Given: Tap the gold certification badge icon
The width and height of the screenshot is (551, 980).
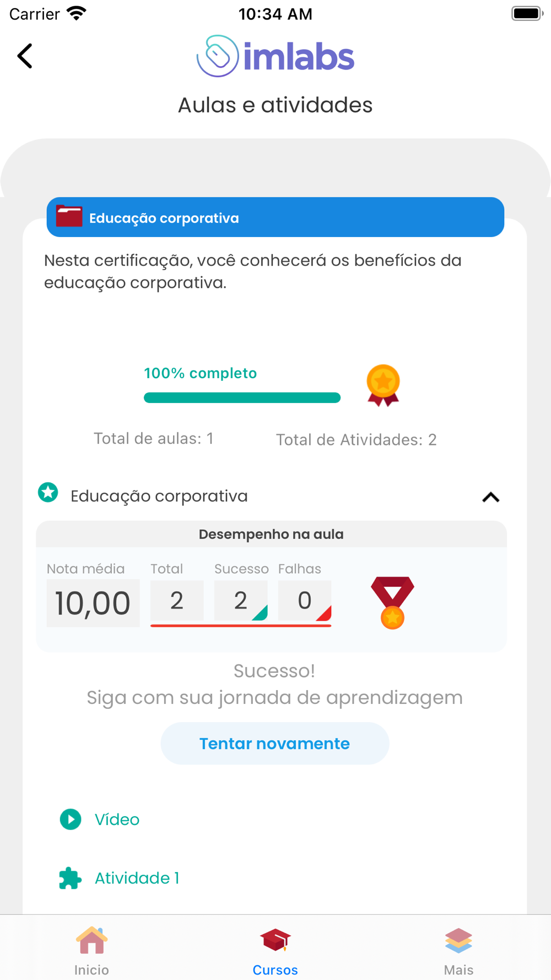Looking at the screenshot, I should click(x=383, y=385).
